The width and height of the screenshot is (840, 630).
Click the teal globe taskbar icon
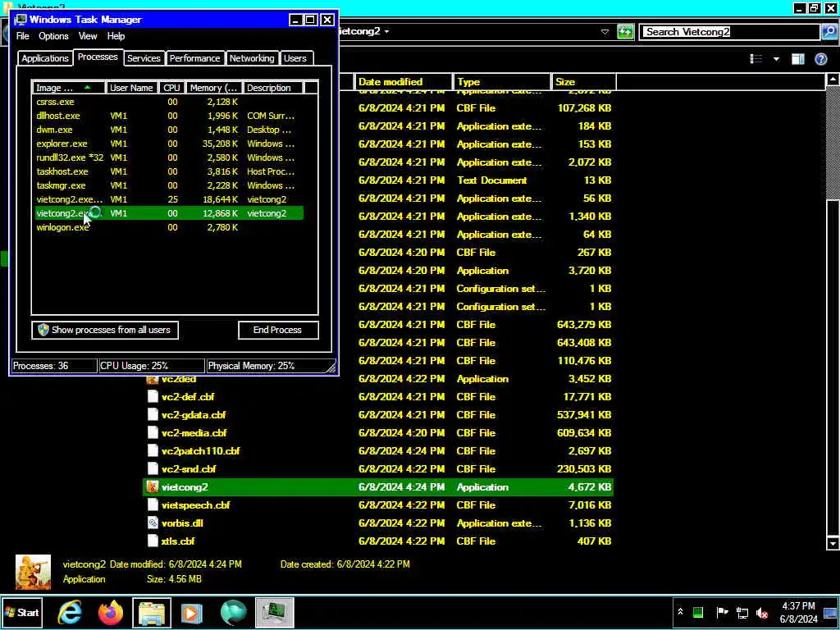point(233,613)
